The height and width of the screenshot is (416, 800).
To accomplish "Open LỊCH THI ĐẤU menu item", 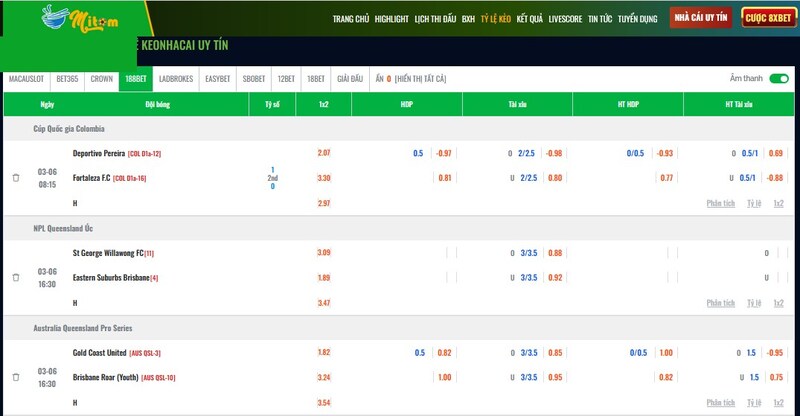I will point(435,19).
